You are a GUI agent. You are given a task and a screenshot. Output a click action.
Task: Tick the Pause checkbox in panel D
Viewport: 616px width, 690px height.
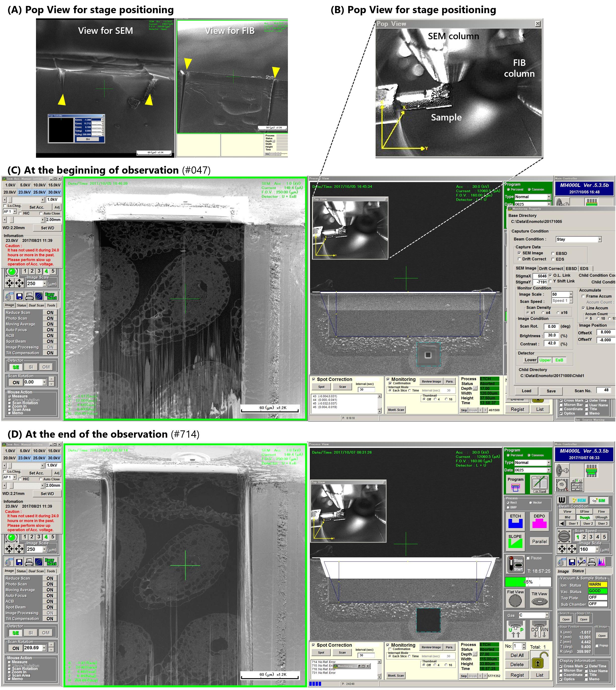click(528, 558)
